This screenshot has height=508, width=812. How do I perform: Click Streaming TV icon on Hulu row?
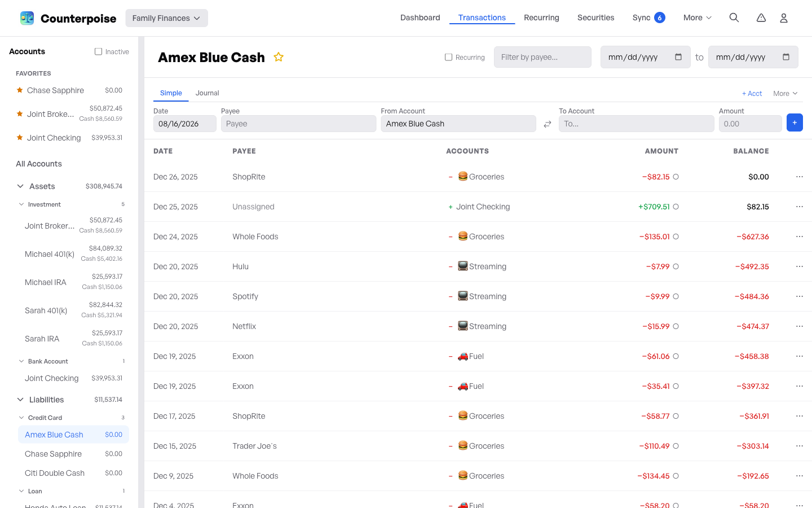pos(463,266)
